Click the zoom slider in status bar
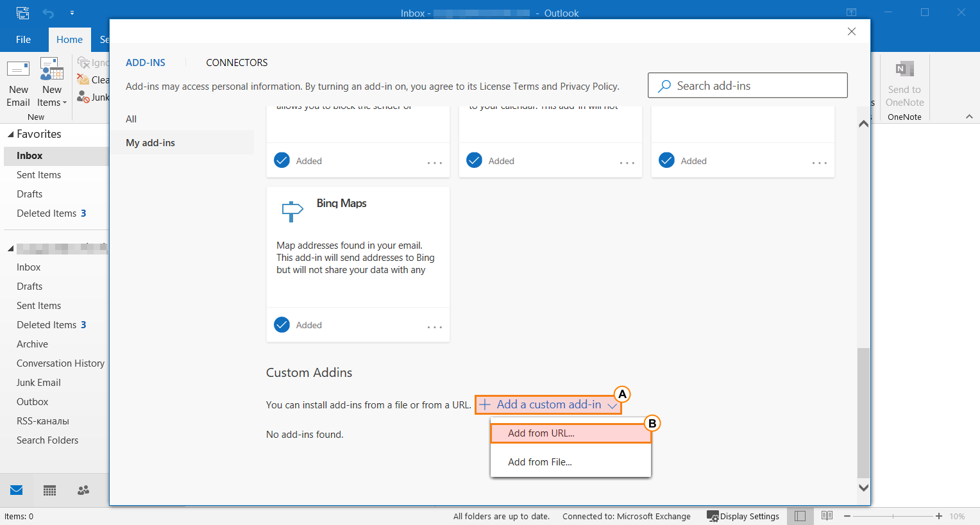The image size is (980, 525). pyautogui.click(x=892, y=516)
